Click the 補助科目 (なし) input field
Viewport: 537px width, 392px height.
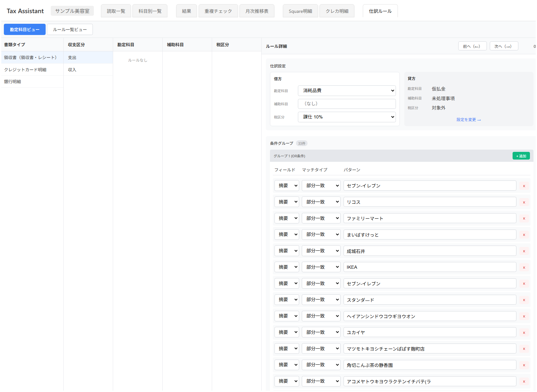point(347,104)
